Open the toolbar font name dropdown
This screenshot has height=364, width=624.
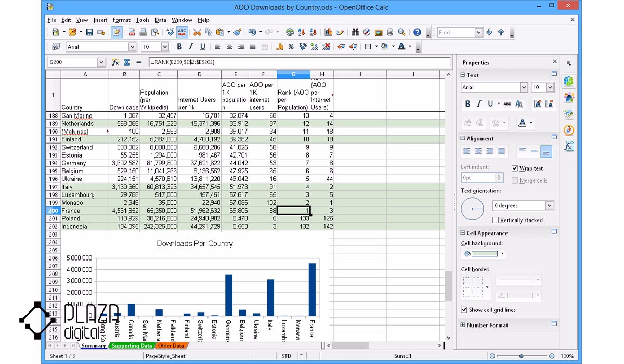coord(132,47)
